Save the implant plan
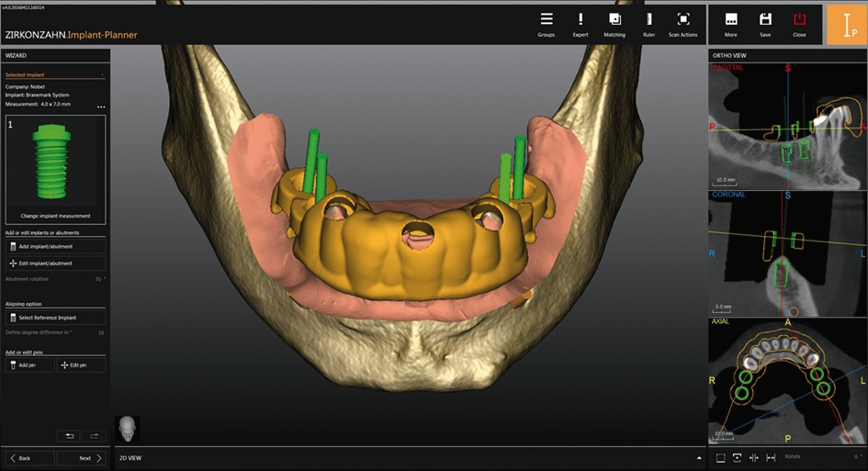This screenshot has width=868, height=471. (764, 23)
